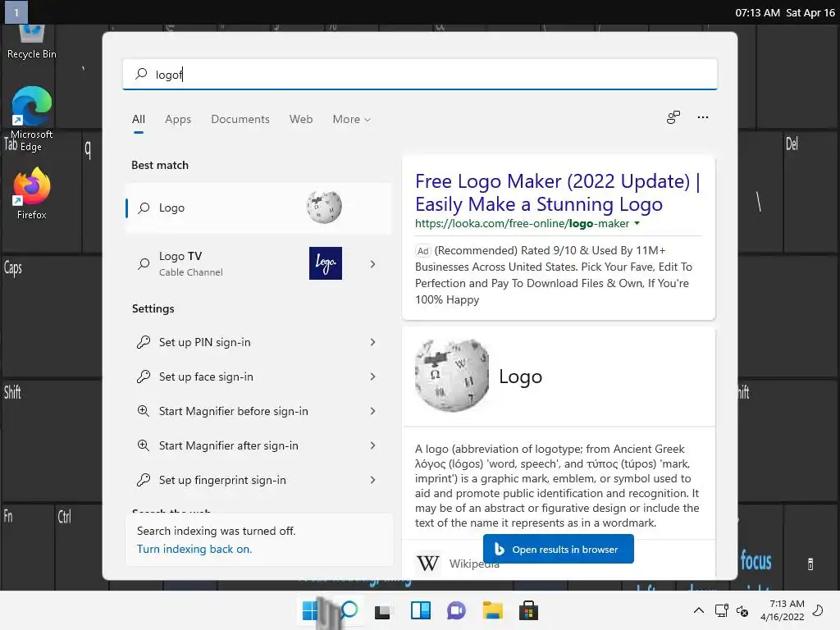Screen dimensions: 840x630
Task: Click the search feedback people icon
Action: click(x=673, y=117)
